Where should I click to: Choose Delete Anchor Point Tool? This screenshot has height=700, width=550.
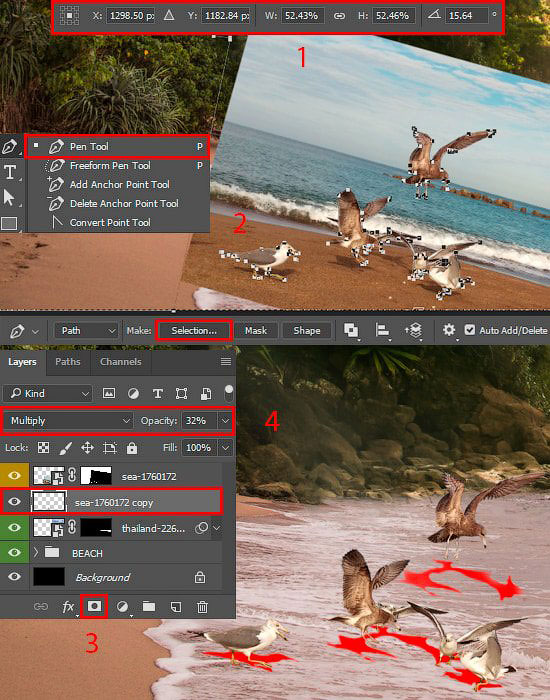[x=117, y=204]
